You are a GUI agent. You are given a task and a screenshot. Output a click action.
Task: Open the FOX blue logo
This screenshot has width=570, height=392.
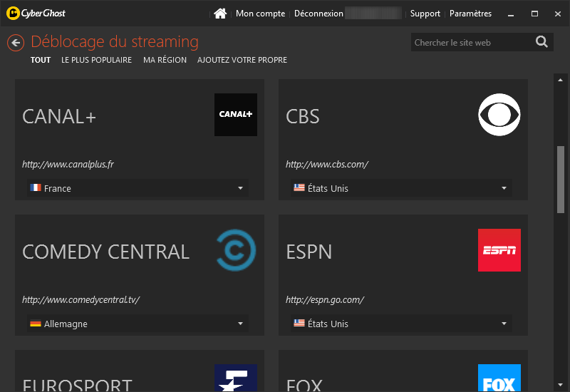click(499, 378)
